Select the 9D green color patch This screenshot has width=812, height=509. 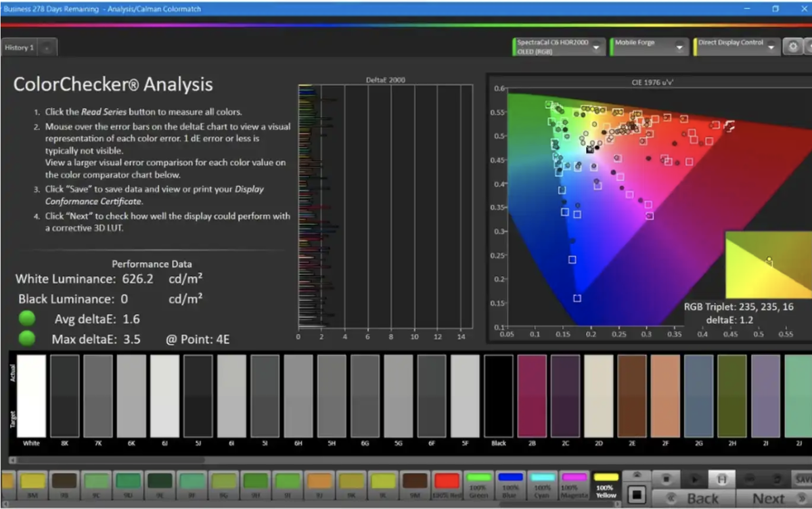pos(128,485)
